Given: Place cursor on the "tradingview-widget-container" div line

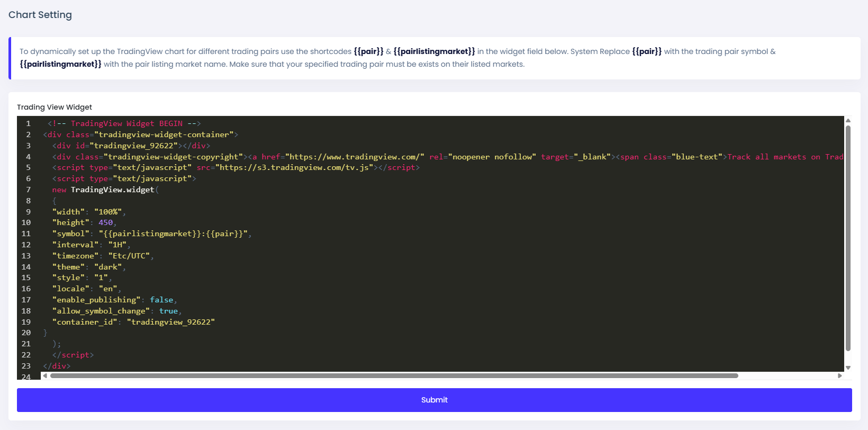Looking at the screenshot, I should click(141, 135).
